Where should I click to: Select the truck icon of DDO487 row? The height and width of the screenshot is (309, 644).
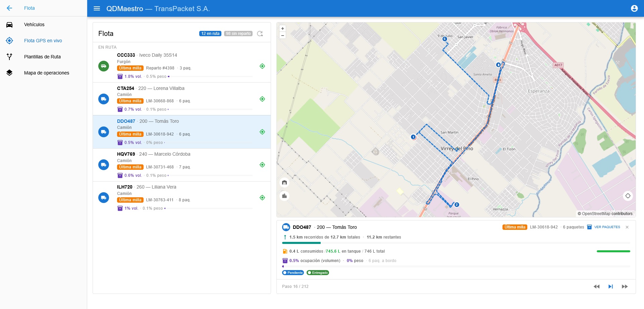point(104,132)
